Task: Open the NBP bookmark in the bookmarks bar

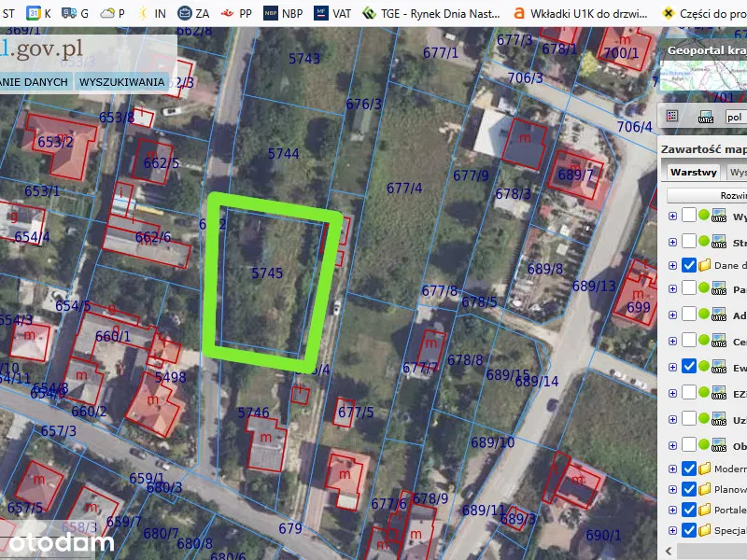Action: pos(282,13)
